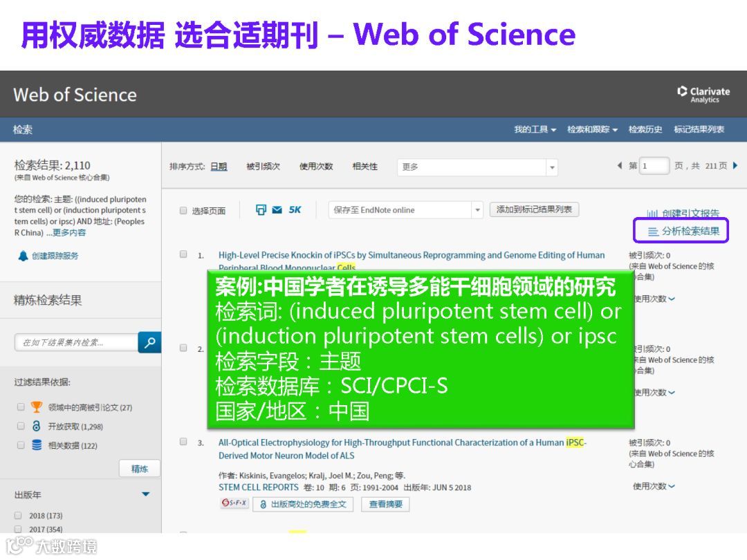The width and height of the screenshot is (747, 560).
Task: Click the trophy highly cited icon
Action: (x=36, y=407)
